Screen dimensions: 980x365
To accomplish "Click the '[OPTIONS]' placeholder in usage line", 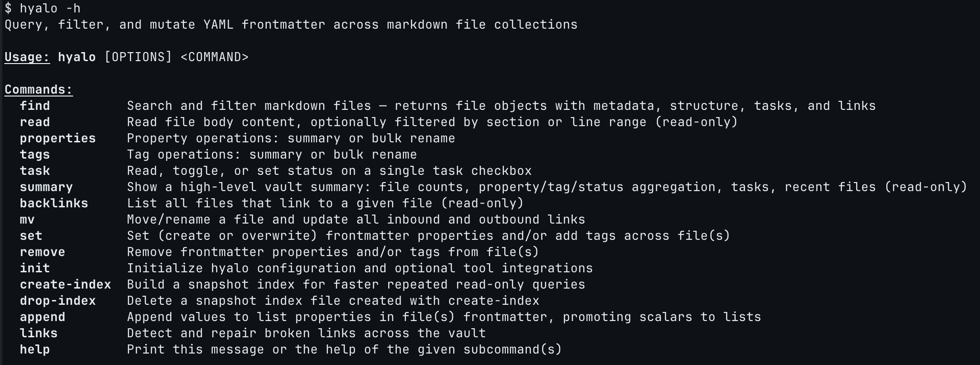I will point(138,57).
